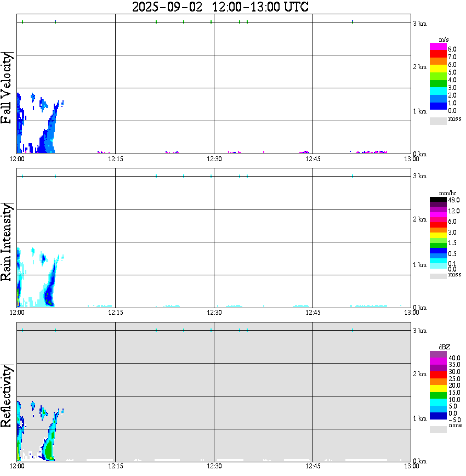Click the gray miss swatch of mm/hr legend

(438, 276)
